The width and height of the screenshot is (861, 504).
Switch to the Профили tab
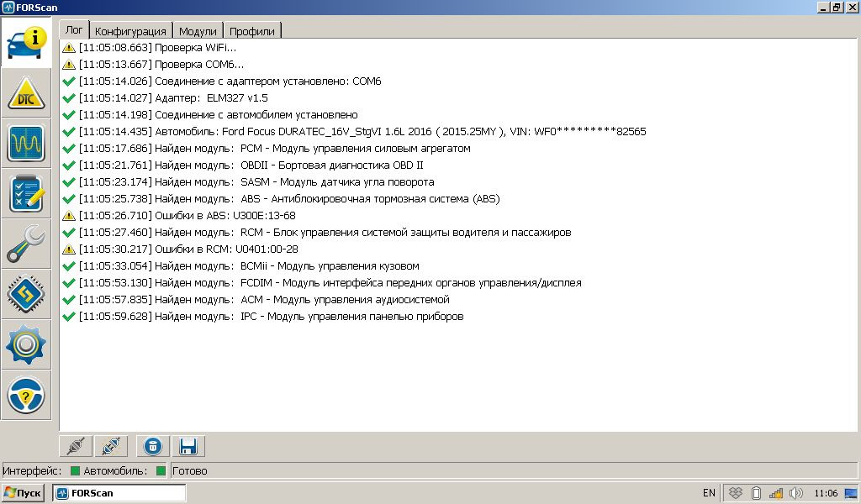coord(252,31)
